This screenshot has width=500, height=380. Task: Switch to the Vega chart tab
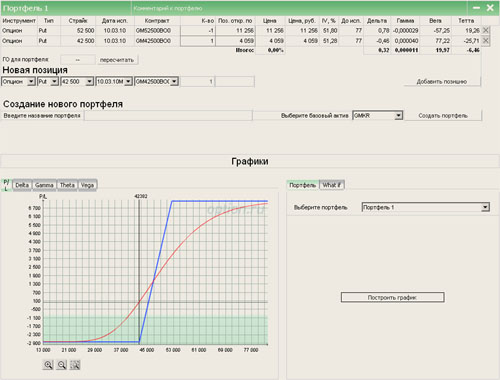click(87, 185)
